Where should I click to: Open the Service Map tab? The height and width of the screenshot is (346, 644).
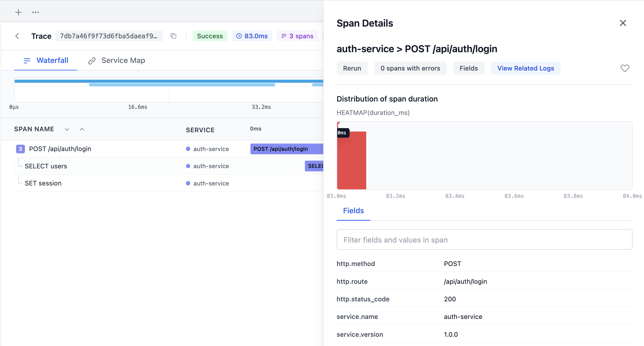(117, 61)
